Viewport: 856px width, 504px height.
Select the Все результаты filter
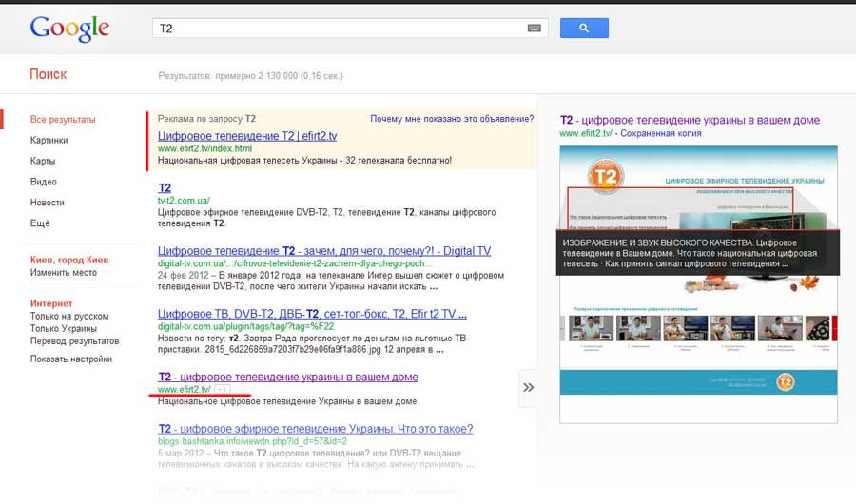(63, 120)
